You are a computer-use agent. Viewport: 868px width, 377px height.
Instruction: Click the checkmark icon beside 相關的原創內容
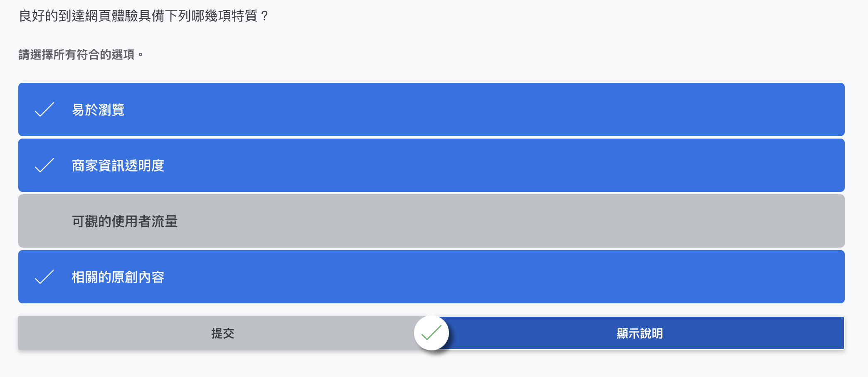click(44, 277)
